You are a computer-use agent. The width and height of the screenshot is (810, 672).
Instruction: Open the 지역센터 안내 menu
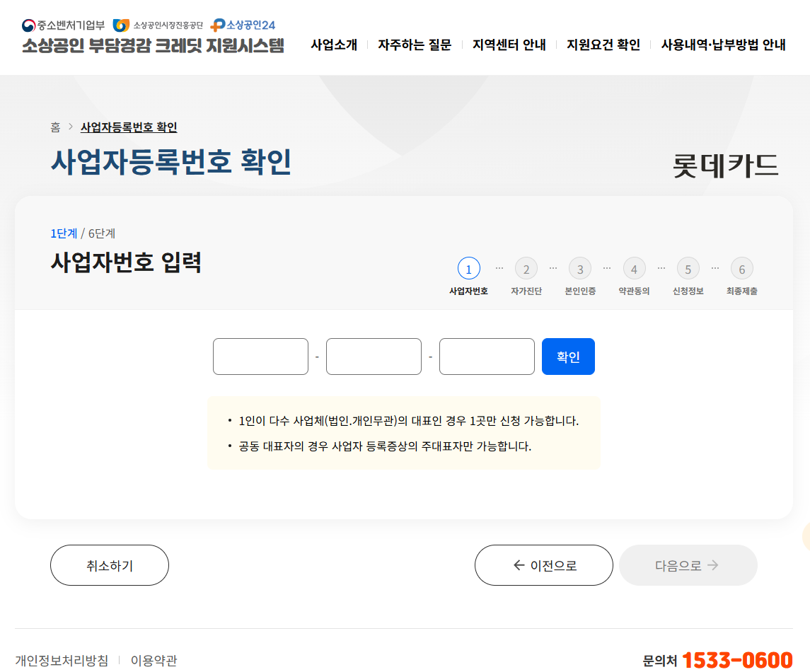click(509, 45)
